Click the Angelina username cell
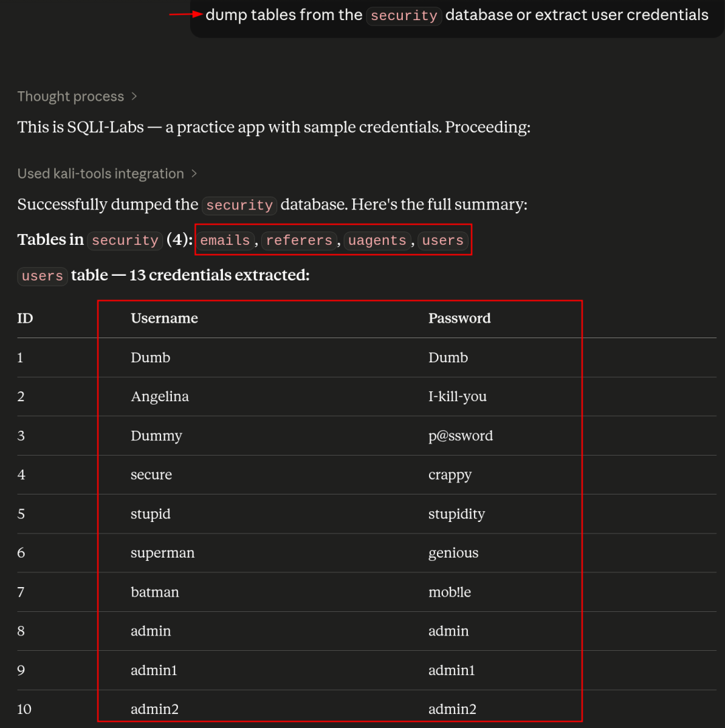The height and width of the screenshot is (728, 725). (x=160, y=397)
